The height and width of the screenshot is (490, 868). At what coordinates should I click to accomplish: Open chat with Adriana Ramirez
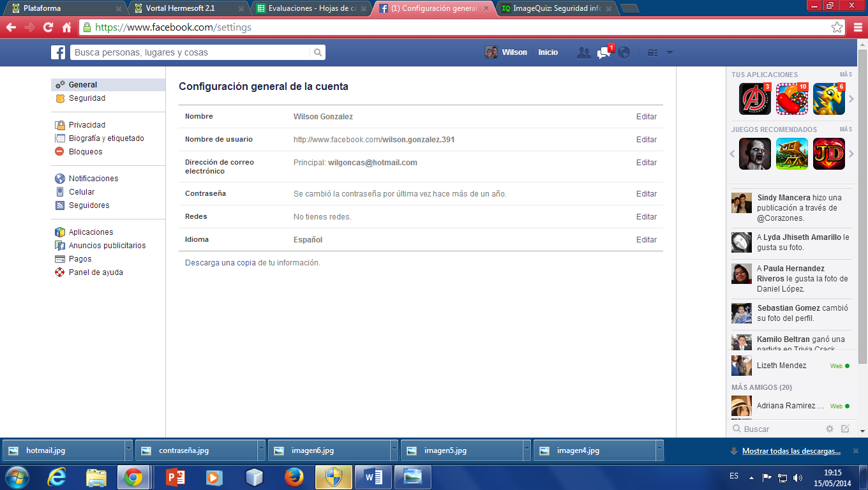(x=791, y=406)
